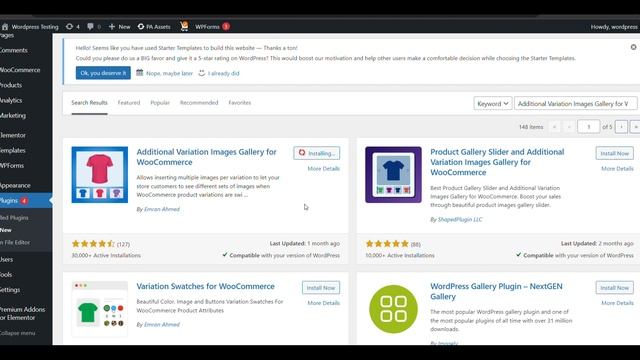The height and width of the screenshot is (360, 640).
Task: Click the current page number field
Action: (x=589, y=127)
